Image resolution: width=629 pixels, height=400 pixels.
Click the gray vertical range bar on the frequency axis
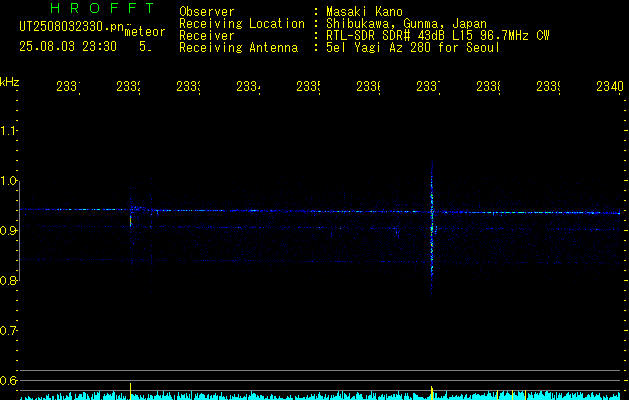pos(20,231)
